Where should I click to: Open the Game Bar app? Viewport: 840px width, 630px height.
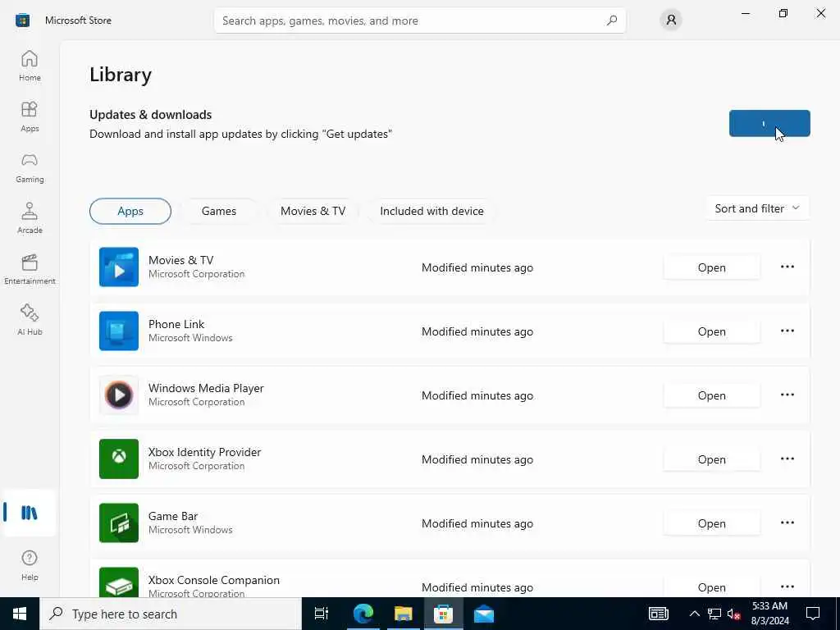[x=711, y=523]
